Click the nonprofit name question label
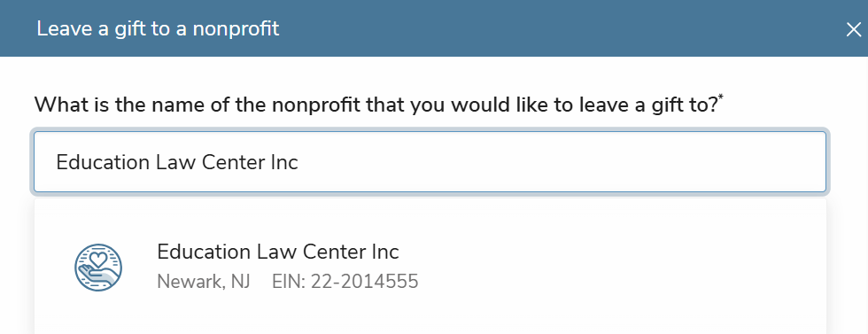 point(376,105)
